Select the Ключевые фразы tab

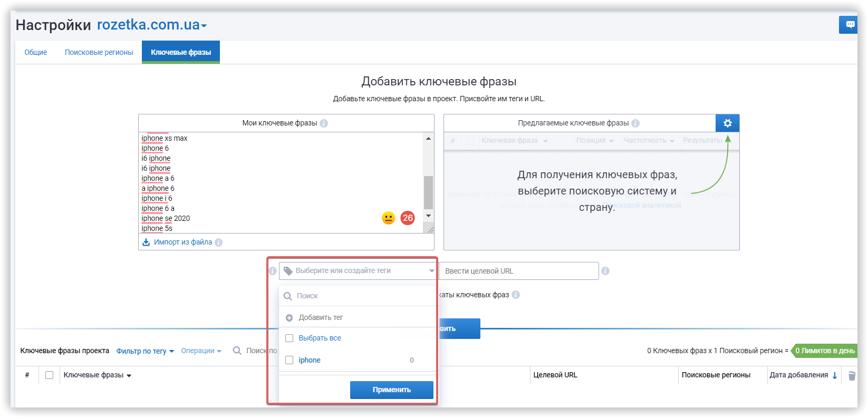pyautogui.click(x=181, y=52)
